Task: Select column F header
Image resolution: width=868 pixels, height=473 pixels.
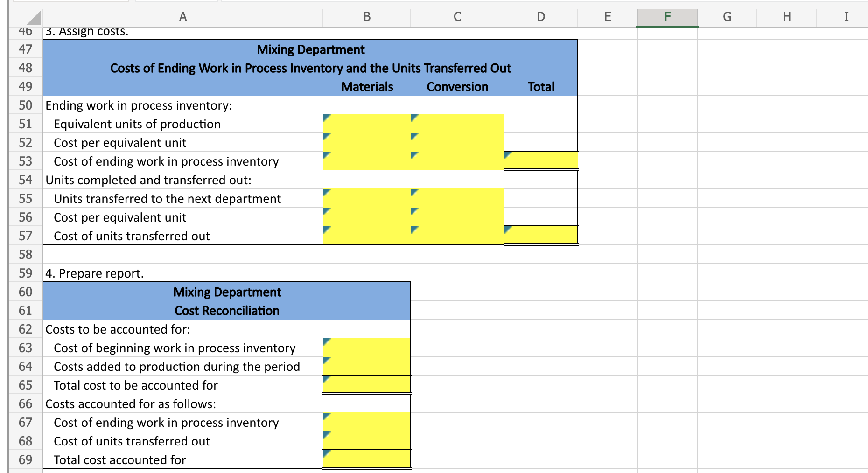Action: [x=667, y=17]
